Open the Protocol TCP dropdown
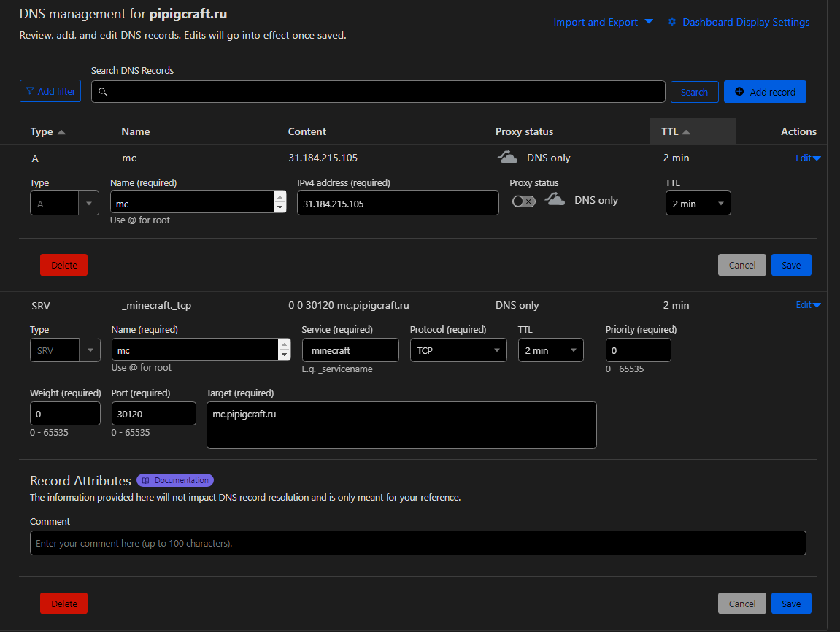This screenshot has width=840, height=632. (x=458, y=350)
